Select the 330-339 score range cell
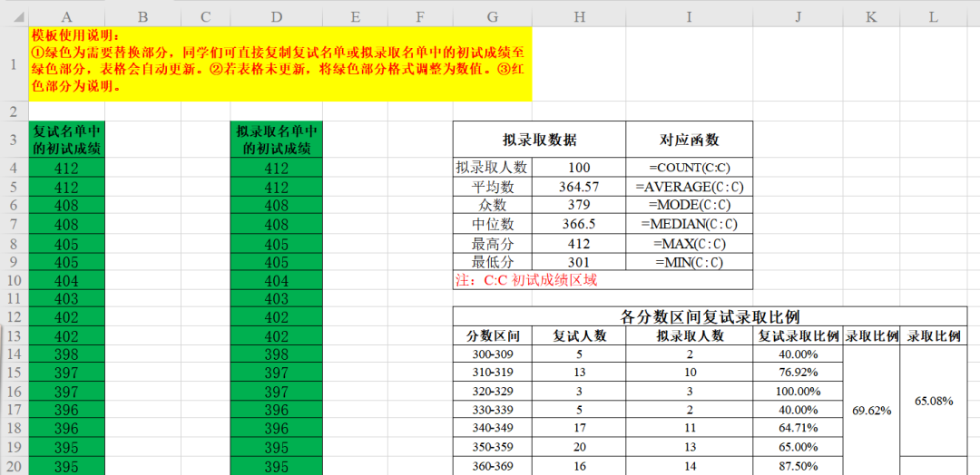980x475 pixels. [x=493, y=410]
